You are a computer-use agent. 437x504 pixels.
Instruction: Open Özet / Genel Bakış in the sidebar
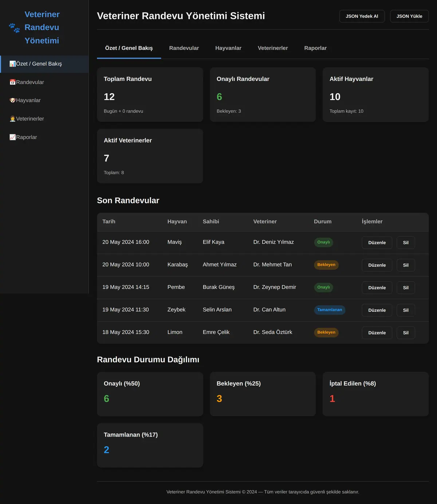tap(44, 64)
